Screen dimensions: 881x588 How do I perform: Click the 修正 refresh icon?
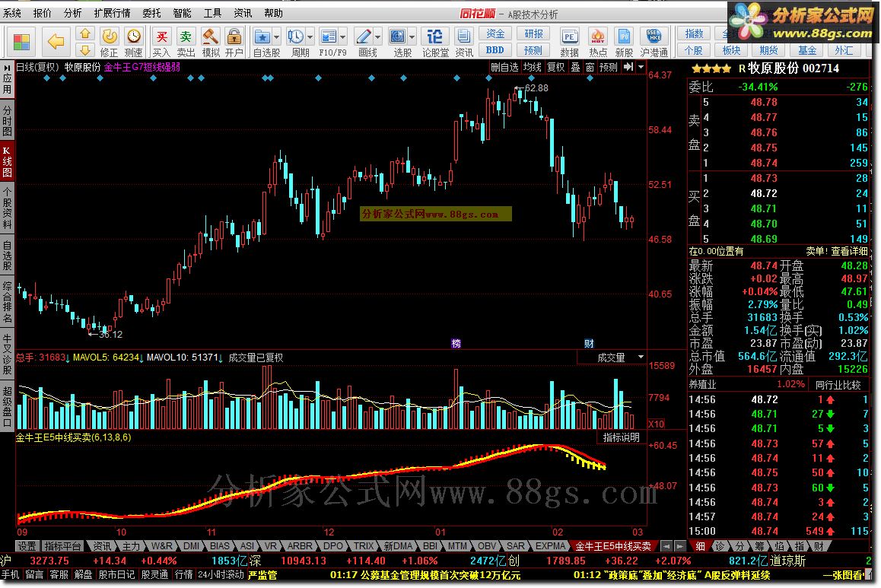coord(109,37)
